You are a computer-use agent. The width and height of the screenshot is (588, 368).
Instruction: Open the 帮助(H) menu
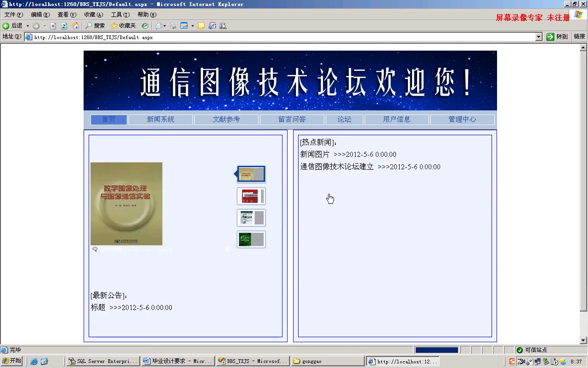coord(147,15)
